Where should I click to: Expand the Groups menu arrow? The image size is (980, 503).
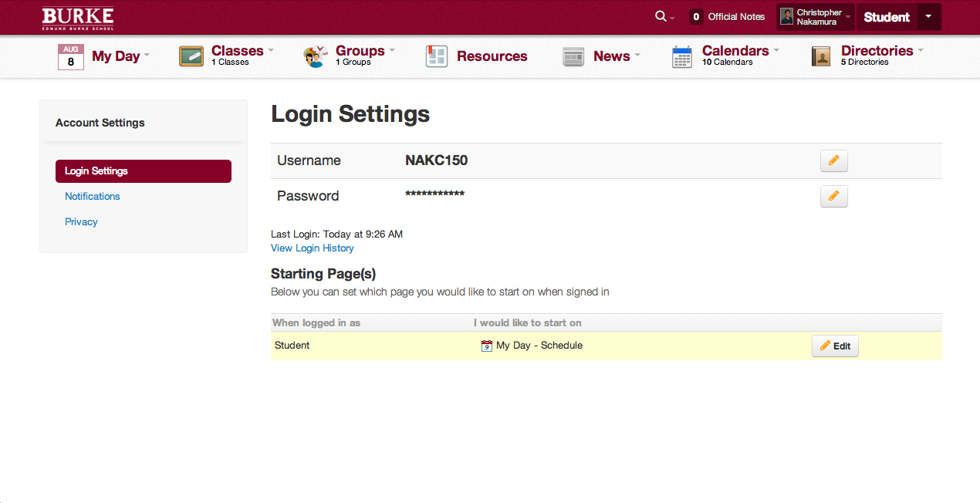392,49
